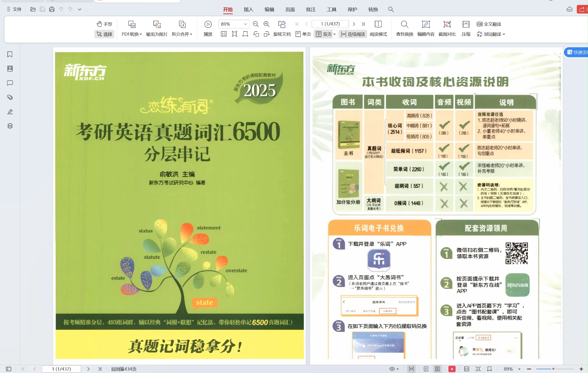Image resolution: width=588 pixels, height=373 pixels.
Task: Open 阅读模式 reading mode
Action: (x=378, y=28)
